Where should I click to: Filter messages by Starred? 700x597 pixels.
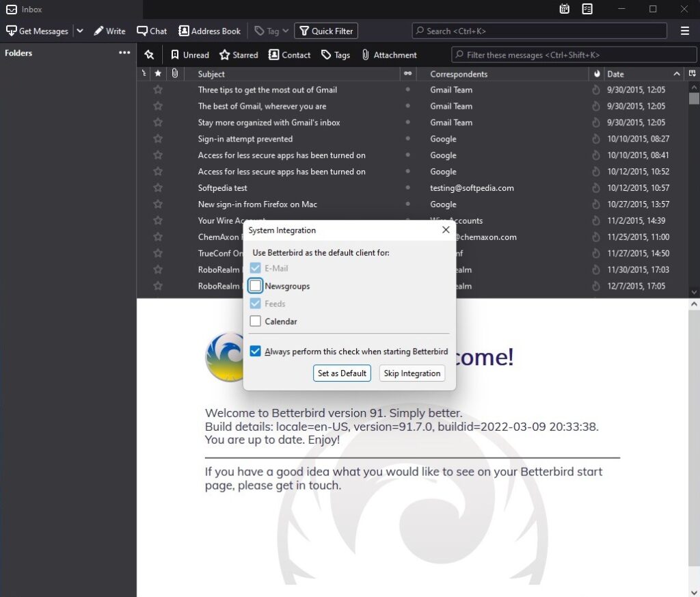(x=238, y=55)
